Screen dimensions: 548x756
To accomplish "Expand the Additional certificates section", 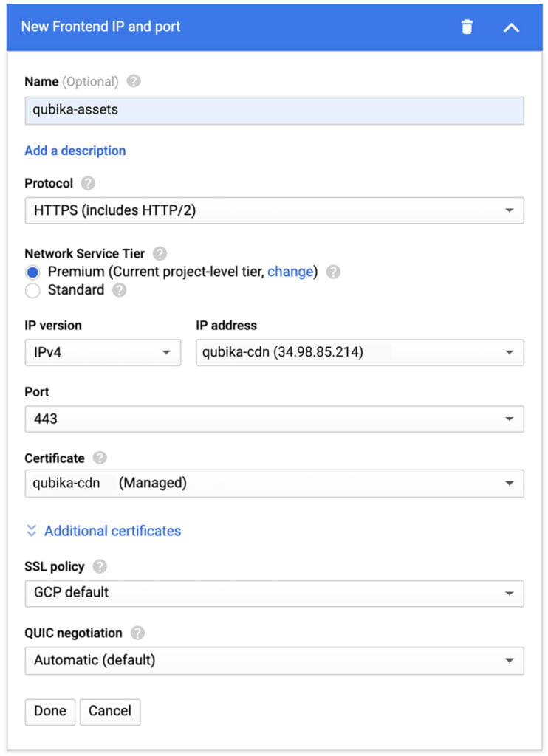I will coord(112,530).
